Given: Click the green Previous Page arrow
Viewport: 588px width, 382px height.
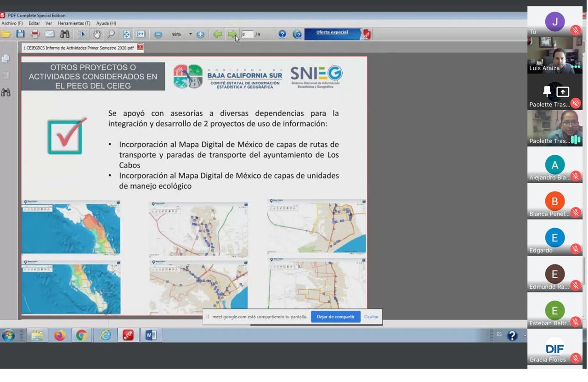Looking at the screenshot, I should (217, 34).
